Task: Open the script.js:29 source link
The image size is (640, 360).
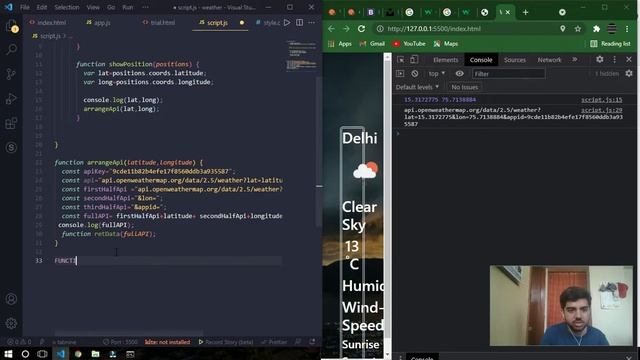Action: (x=602, y=110)
